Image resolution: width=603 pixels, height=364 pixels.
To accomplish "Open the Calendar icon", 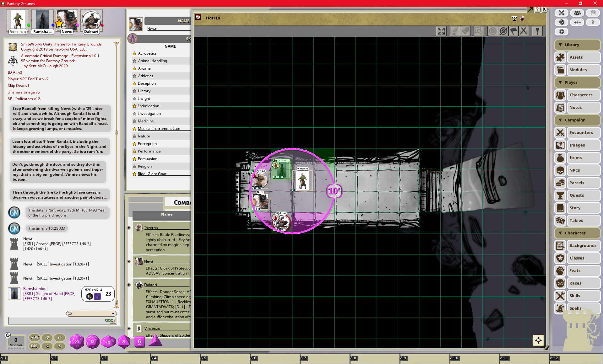I will point(593,13).
